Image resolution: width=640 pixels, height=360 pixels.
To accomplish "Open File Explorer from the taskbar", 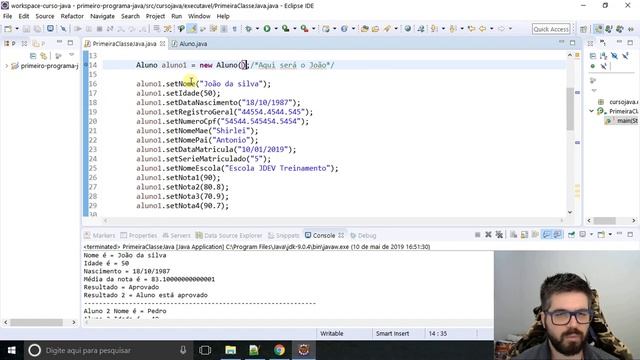I will (x=231, y=350).
